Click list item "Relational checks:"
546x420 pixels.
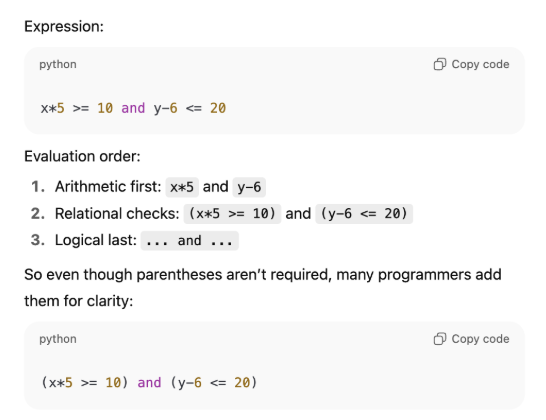click(117, 213)
